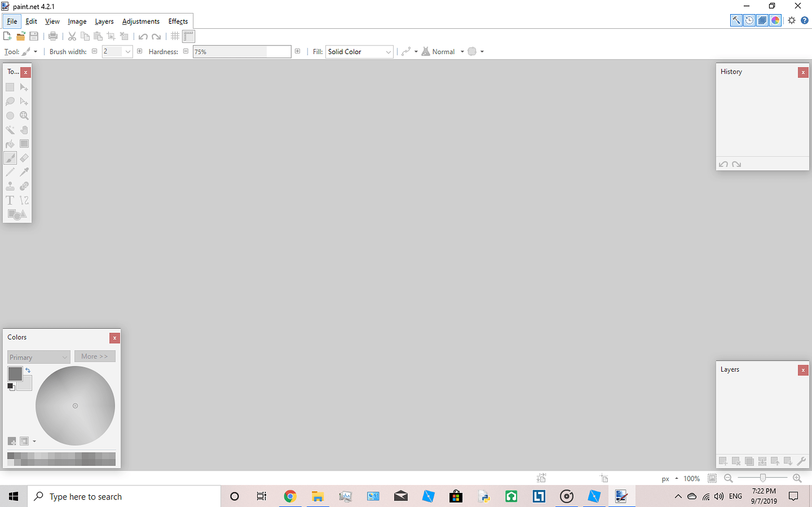This screenshot has width=812, height=507.
Task: Select the Magic Wand tool
Action: [9, 129]
